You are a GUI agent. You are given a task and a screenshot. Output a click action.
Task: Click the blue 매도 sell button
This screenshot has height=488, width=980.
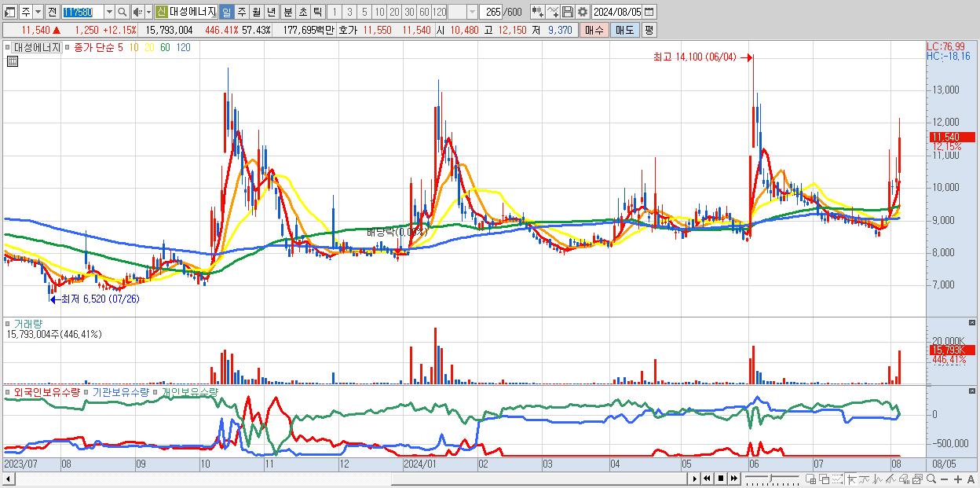624,30
